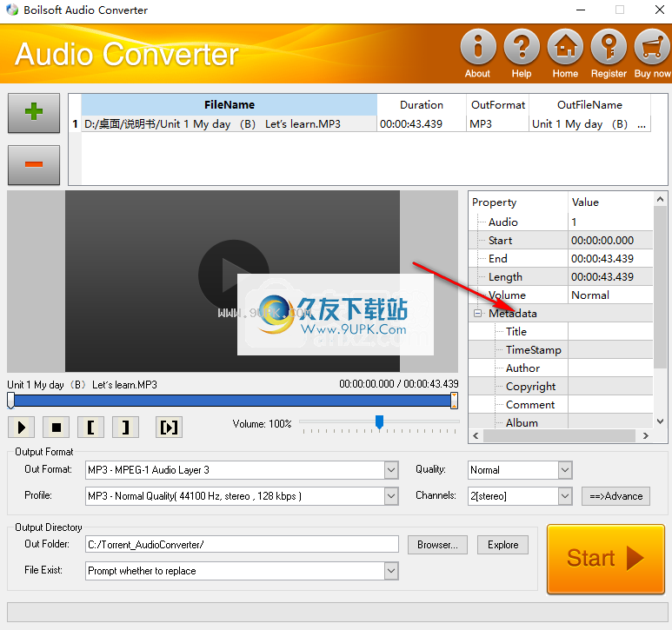Set the clip start bracket marker
The height and width of the screenshot is (630, 672).
click(91, 427)
